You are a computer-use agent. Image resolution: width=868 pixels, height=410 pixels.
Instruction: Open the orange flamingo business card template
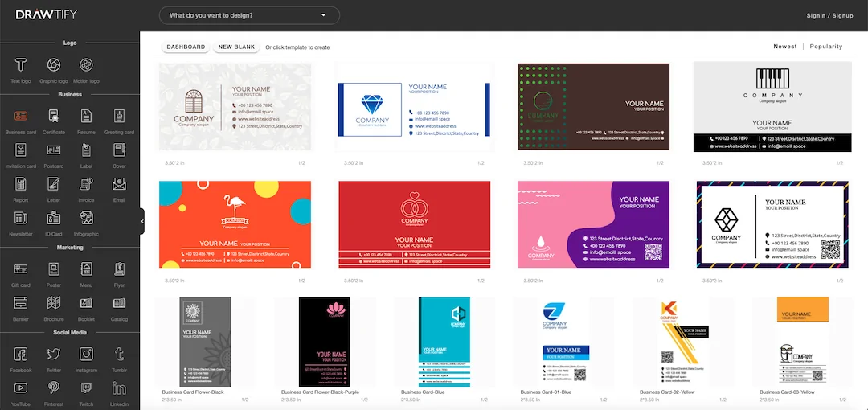[235, 224]
